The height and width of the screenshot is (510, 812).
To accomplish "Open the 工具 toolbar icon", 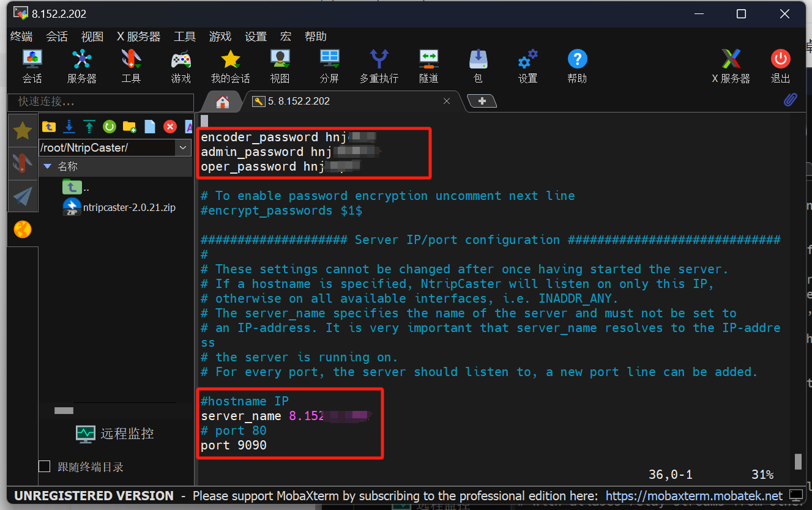I will 131,66.
